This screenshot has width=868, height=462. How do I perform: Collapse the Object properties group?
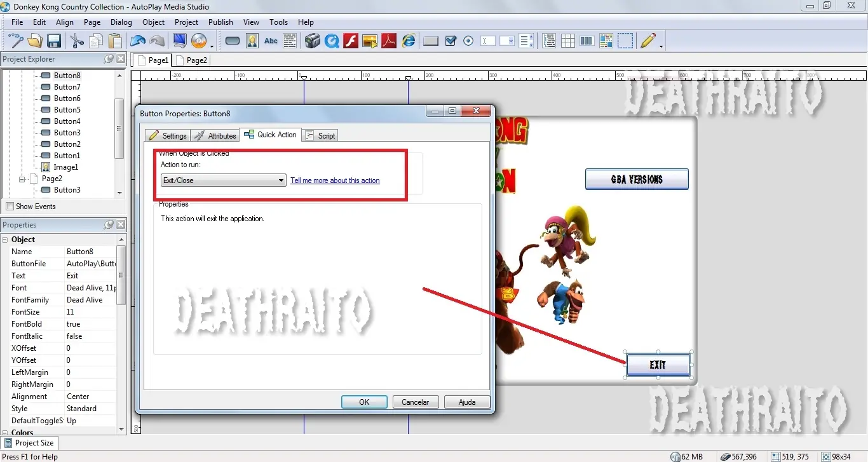point(6,240)
